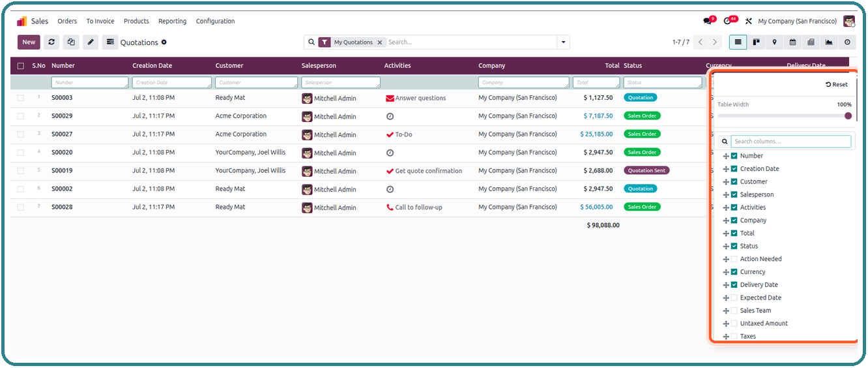
Task: Open the gear menu next to Quotations
Action: (164, 42)
